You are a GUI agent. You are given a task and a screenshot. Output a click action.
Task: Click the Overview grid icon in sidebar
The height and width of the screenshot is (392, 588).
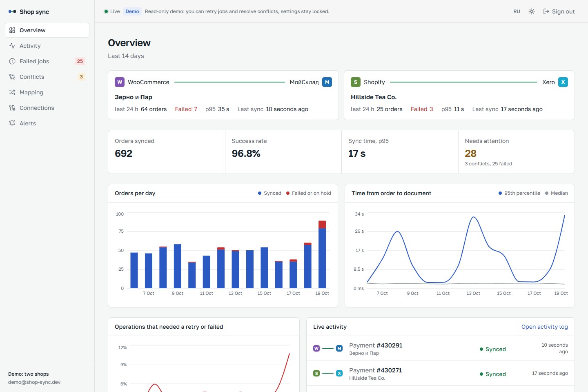pos(12,30)
